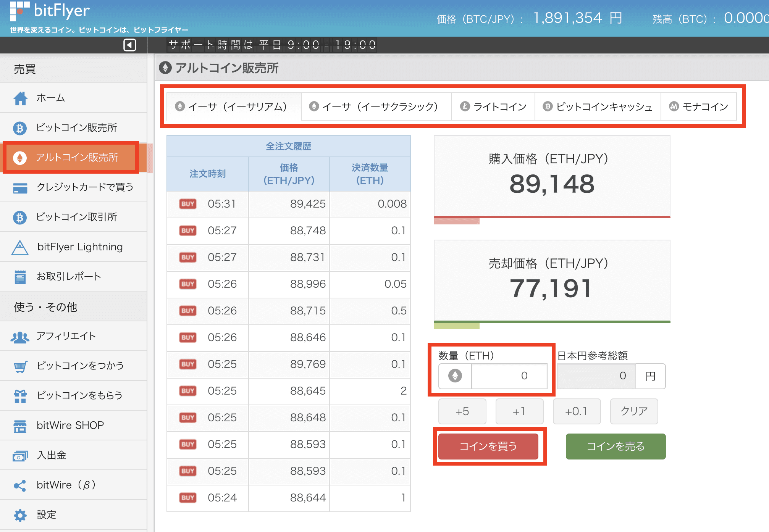Click the クリア clear button
769x532 pixels.
(634, 411)
